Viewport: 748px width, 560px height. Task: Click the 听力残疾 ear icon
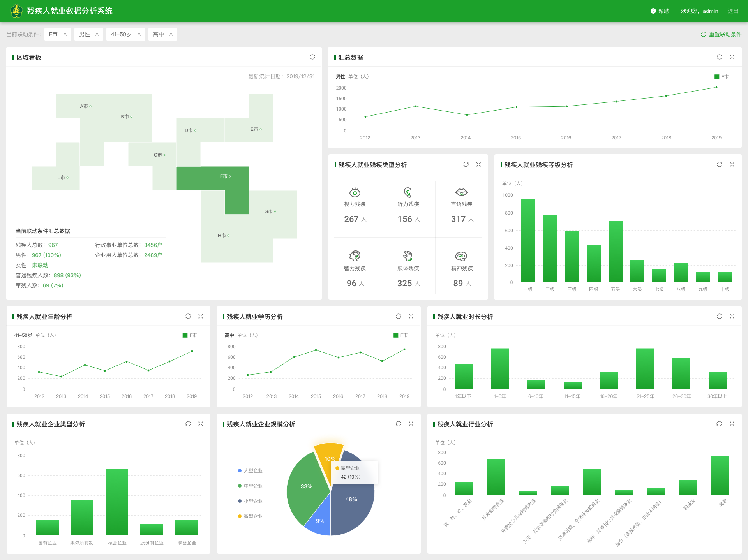pos(408,192)
